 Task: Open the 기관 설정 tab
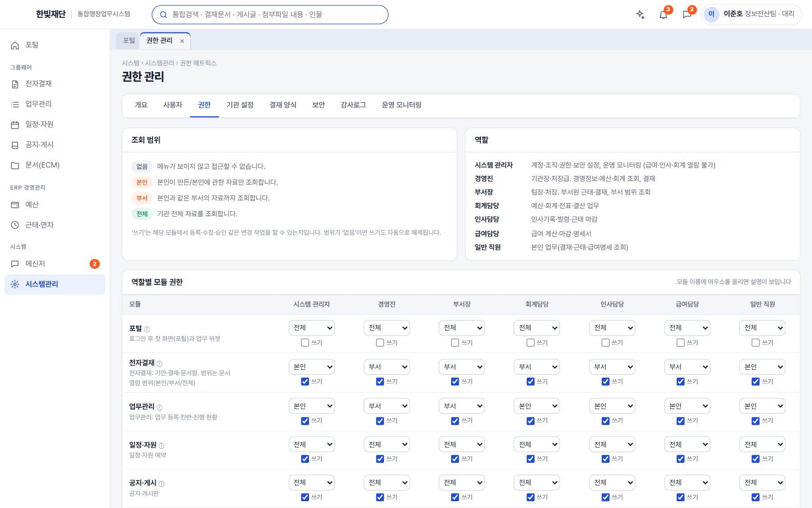click(240, 105)
